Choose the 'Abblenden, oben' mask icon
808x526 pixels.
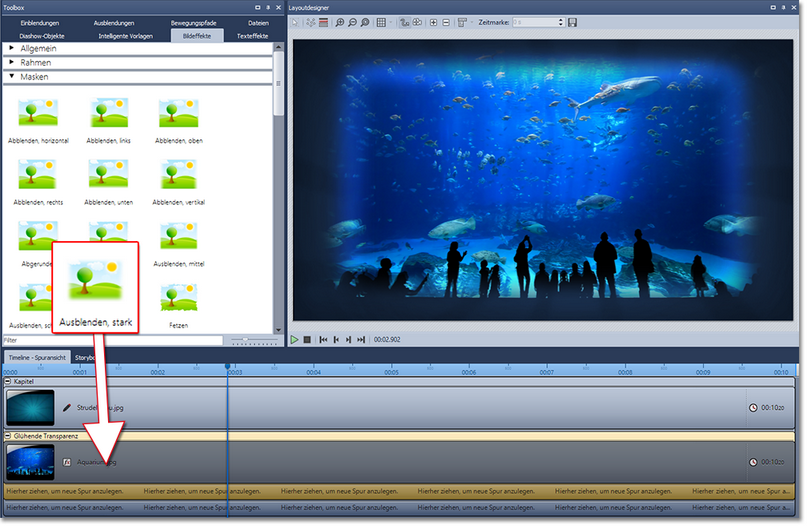click(178, 115)
